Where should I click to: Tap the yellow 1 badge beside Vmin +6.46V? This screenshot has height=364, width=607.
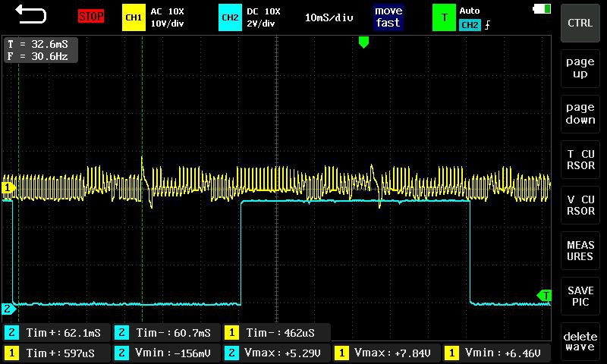coord(451,353)
